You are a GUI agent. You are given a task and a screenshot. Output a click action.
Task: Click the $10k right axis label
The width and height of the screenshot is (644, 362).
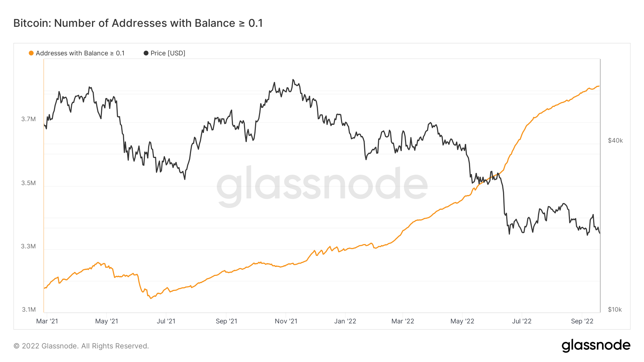pos(615,309)
